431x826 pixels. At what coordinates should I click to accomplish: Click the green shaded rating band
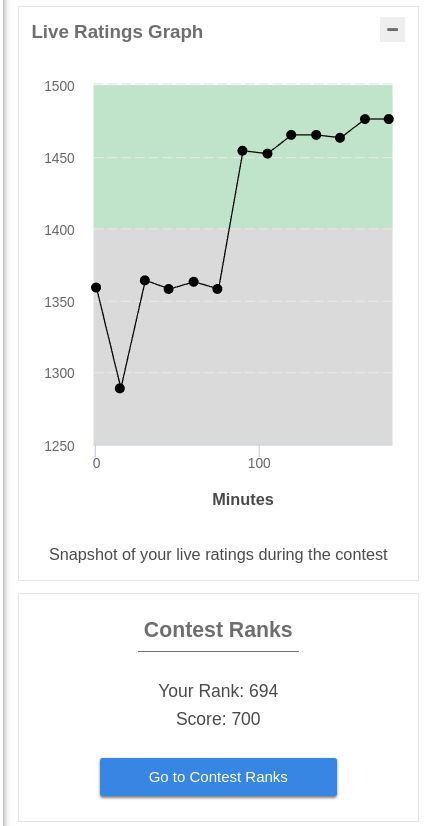(243, 156)
